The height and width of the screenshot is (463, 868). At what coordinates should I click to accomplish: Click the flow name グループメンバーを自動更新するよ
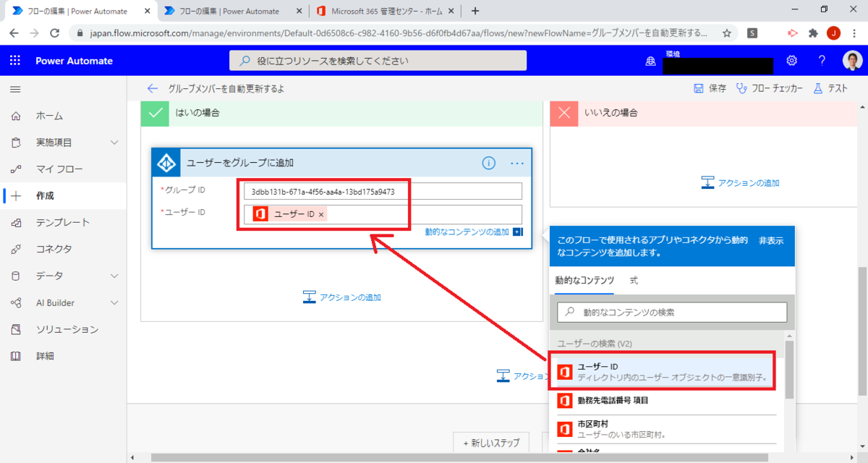[226, 88]
